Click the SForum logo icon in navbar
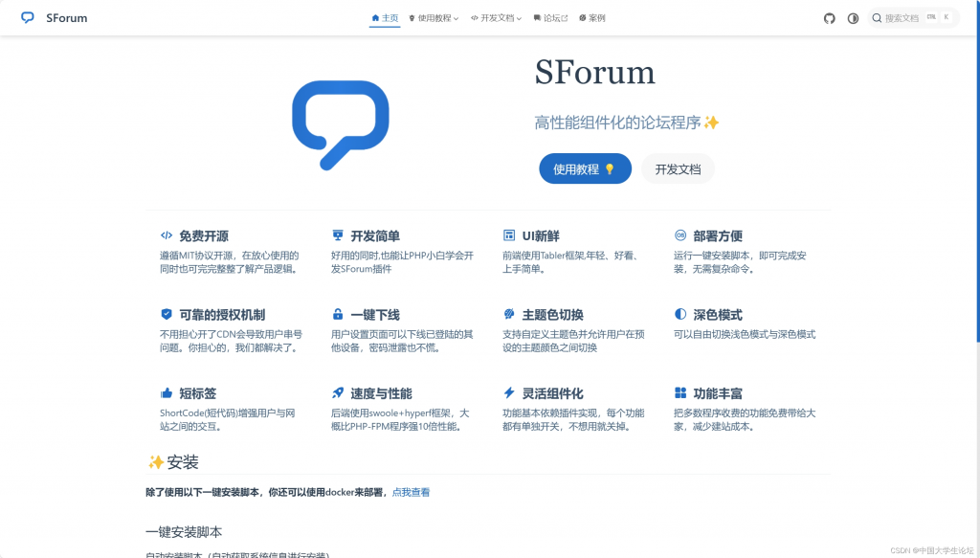Screen dimensions: 980x558 click(x=28, y=17)
